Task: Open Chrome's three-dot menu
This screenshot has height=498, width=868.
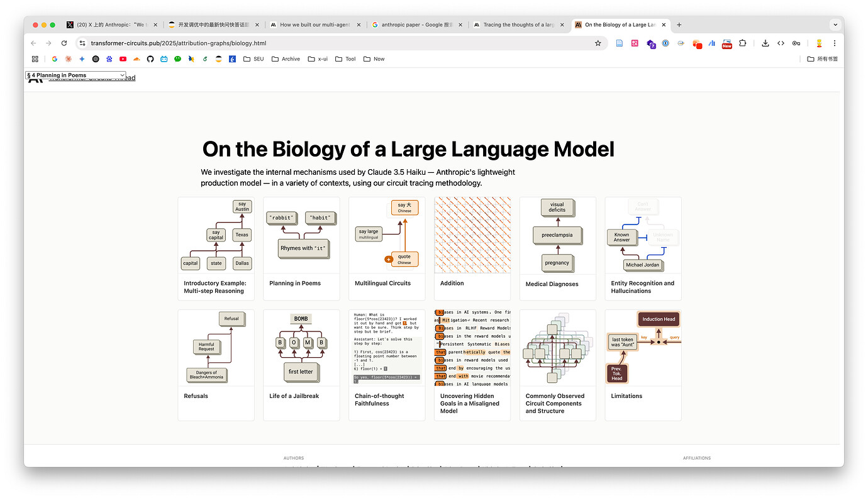Action: coord(835,43)
